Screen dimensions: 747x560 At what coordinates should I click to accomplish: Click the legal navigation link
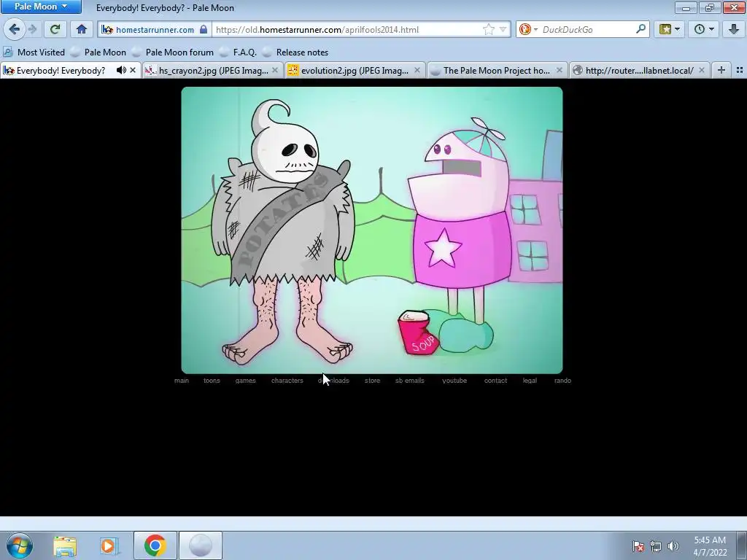(530, 381)
